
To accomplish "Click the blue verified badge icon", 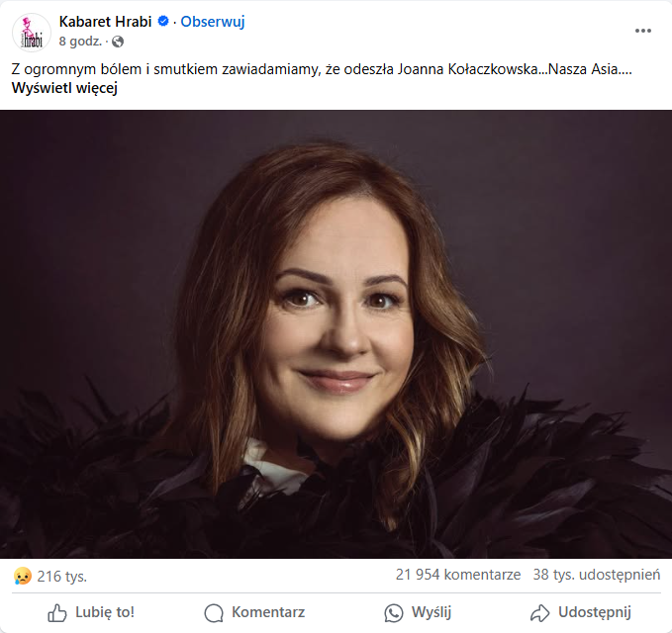I will [x=162, y=22].
